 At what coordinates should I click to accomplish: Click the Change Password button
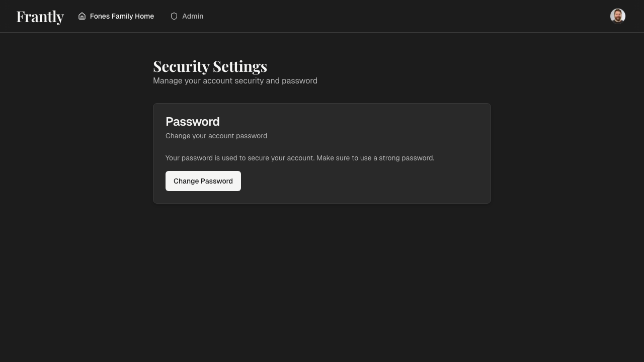coord(203,181)
